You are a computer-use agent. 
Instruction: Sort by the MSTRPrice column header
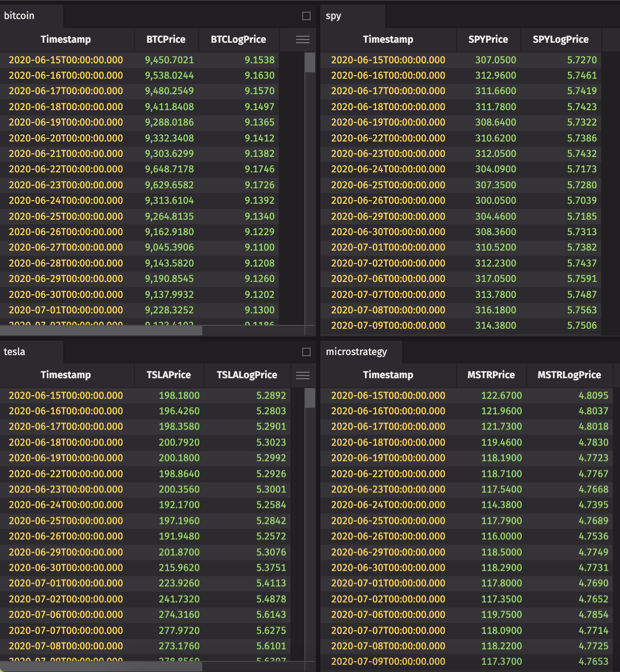point(491,375)
